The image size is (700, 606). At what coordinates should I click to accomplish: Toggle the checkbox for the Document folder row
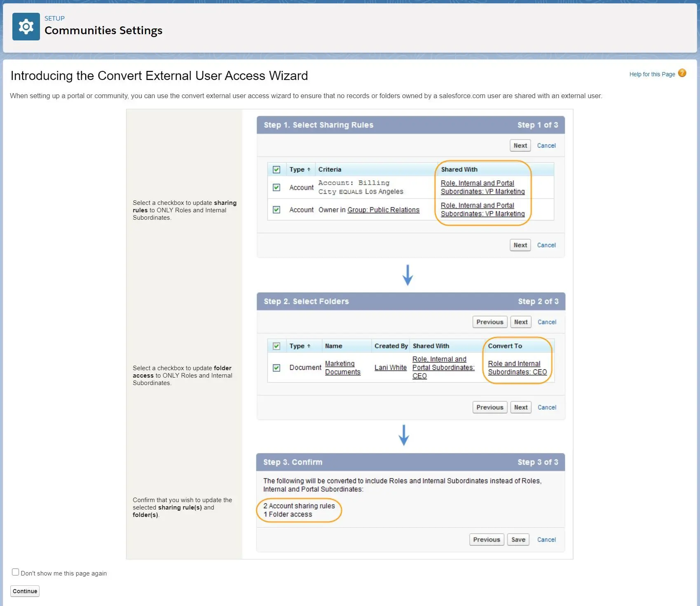[x=276, y=367]
